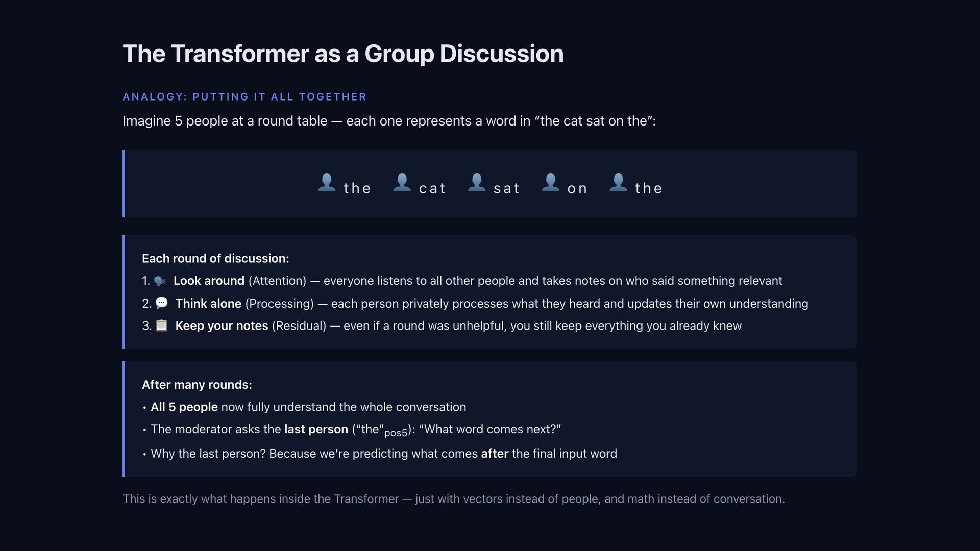Click the speaking head icon by "Look around"
The height and width of the screenshot is (551, 980).
(x=160, y=281)
